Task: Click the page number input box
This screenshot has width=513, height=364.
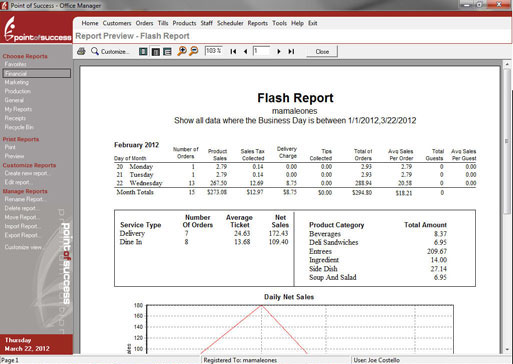Action: [261, 51]
